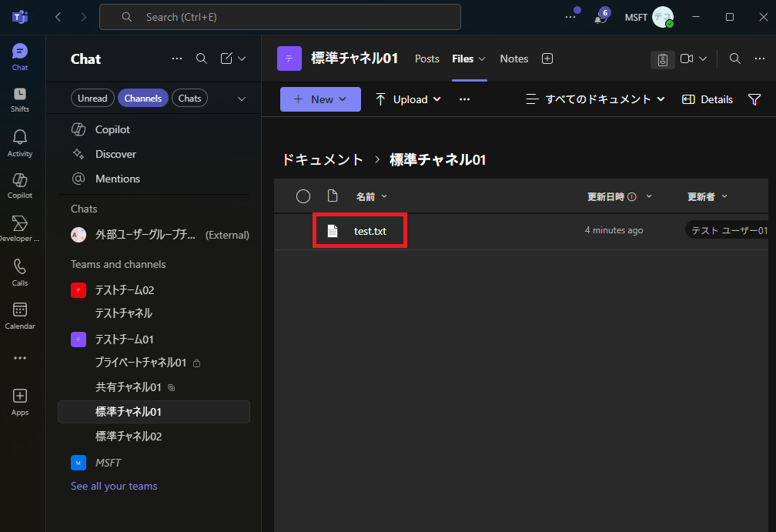
Task: Select the circle to check all files
Action: coord(303,196)
